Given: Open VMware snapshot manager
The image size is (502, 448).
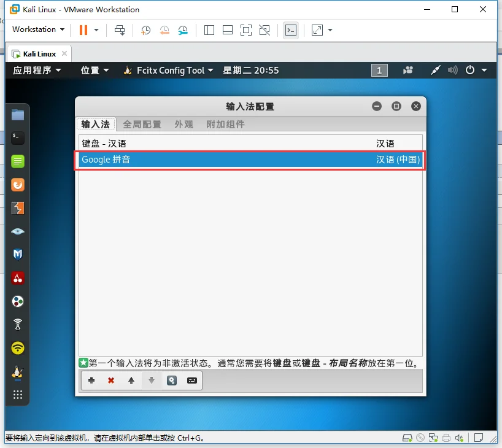Looking at the screenshot, I should pyautogui.click(x=183, y=30).
